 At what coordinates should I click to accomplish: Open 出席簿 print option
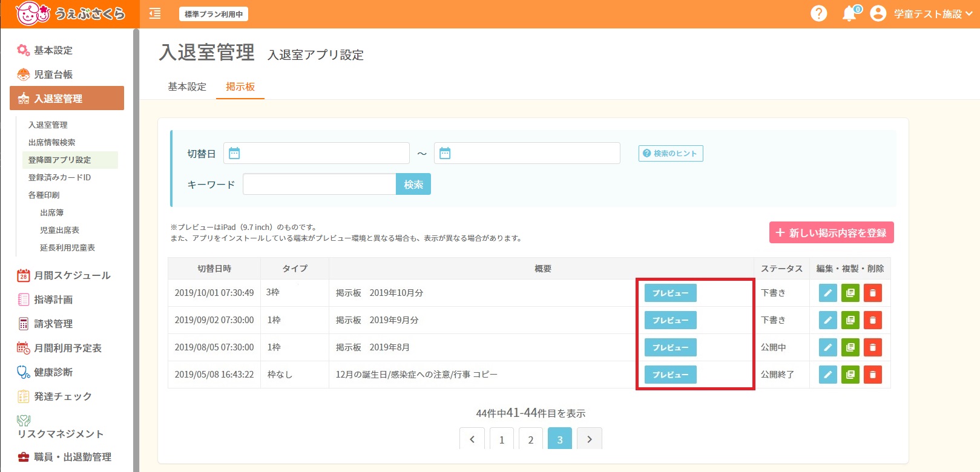[51, 212]
